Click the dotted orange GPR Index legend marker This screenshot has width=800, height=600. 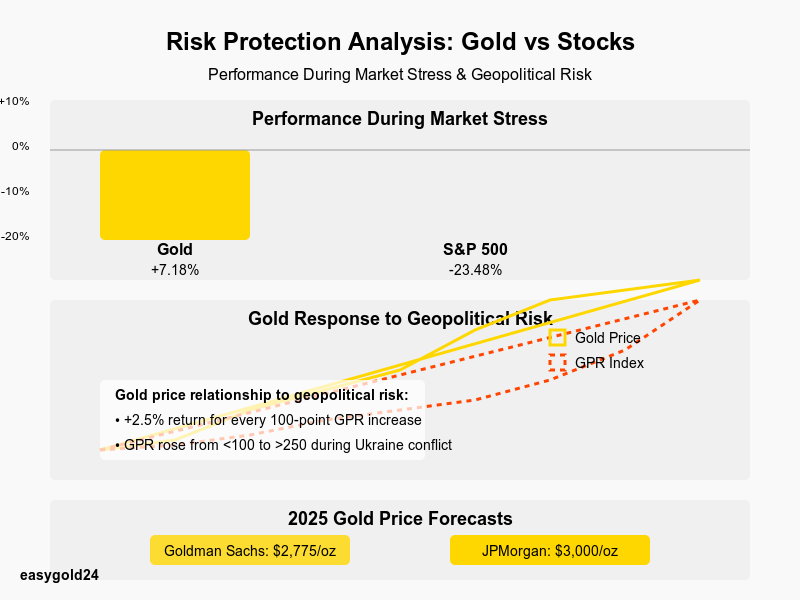point(558,363)
